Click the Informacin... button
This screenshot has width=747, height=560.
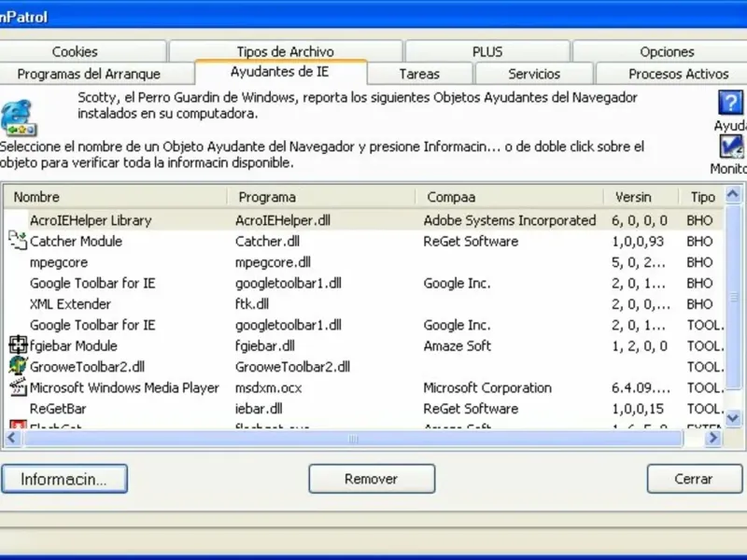point(64,479)
